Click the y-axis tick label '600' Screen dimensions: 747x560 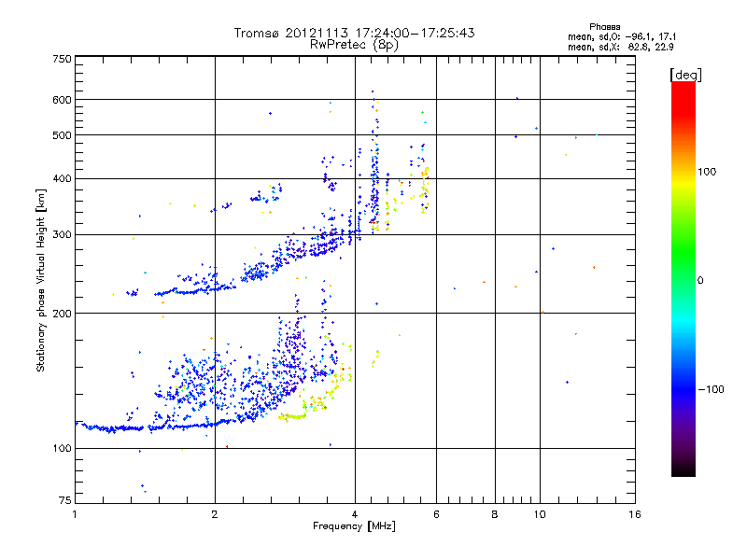(62, 100)
